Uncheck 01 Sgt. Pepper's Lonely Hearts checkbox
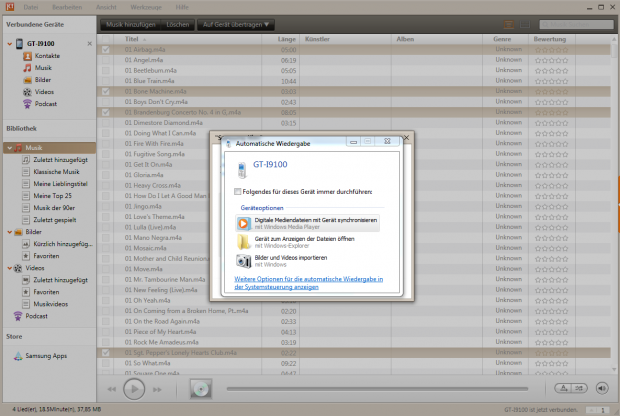This screenshot has height=416, width=620. [x=106, y=353]
